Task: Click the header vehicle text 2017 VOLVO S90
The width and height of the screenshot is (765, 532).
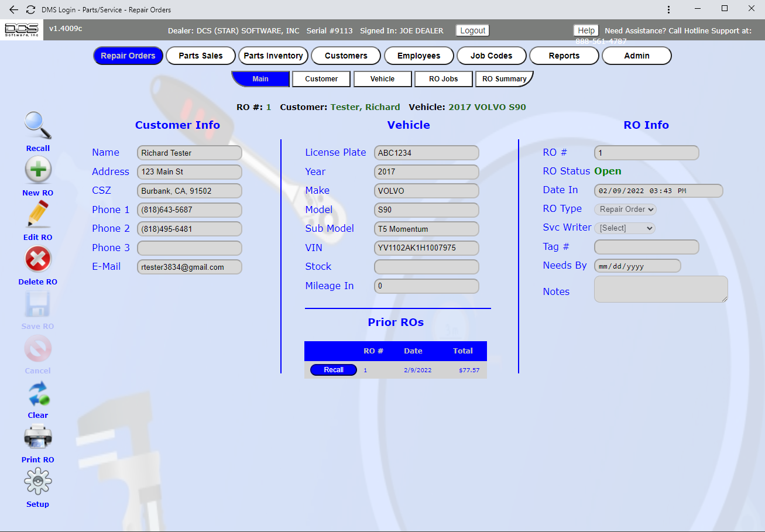Action: 487,107
